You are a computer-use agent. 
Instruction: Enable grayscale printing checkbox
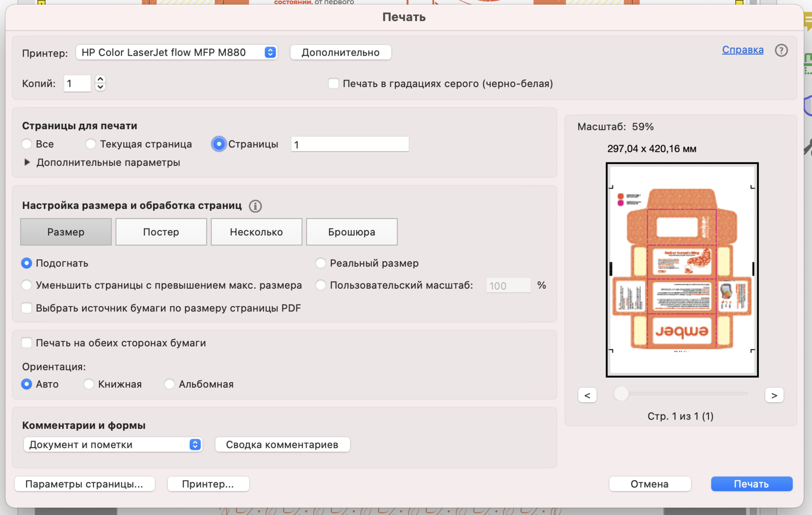click(333, 84)
